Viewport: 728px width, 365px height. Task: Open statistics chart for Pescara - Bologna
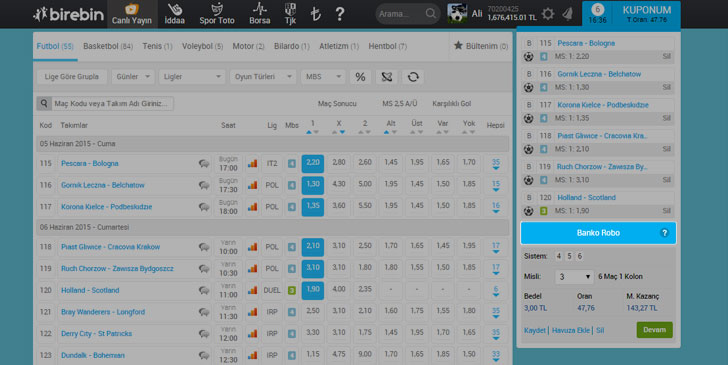[252, 163]
